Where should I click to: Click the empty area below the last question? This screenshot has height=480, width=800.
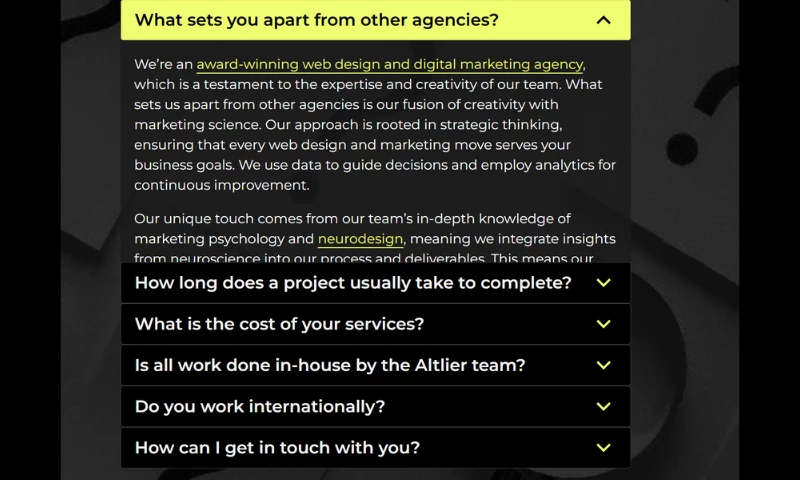click(375, 474)
